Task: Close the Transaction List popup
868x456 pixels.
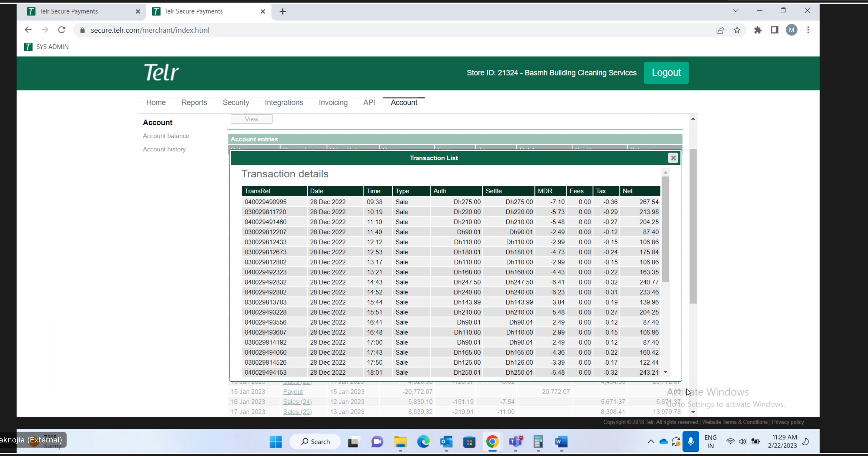Action: click(x=673, y=158)
